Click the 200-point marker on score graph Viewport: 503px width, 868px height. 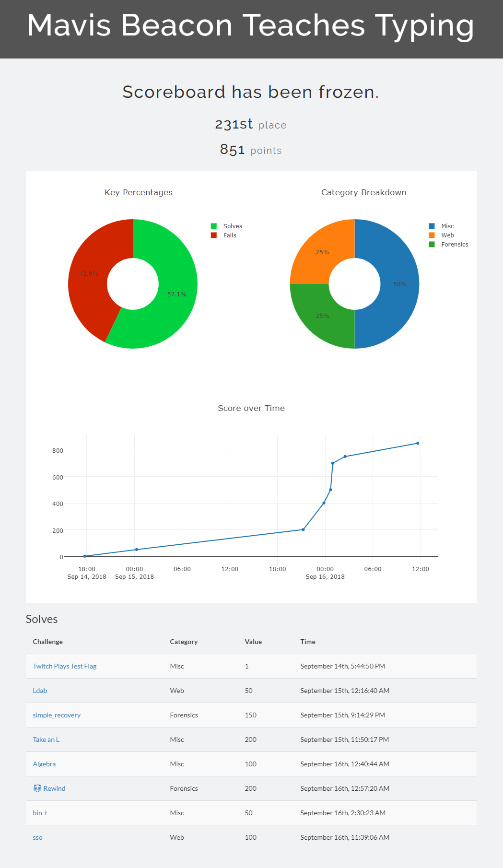point(303,529)
